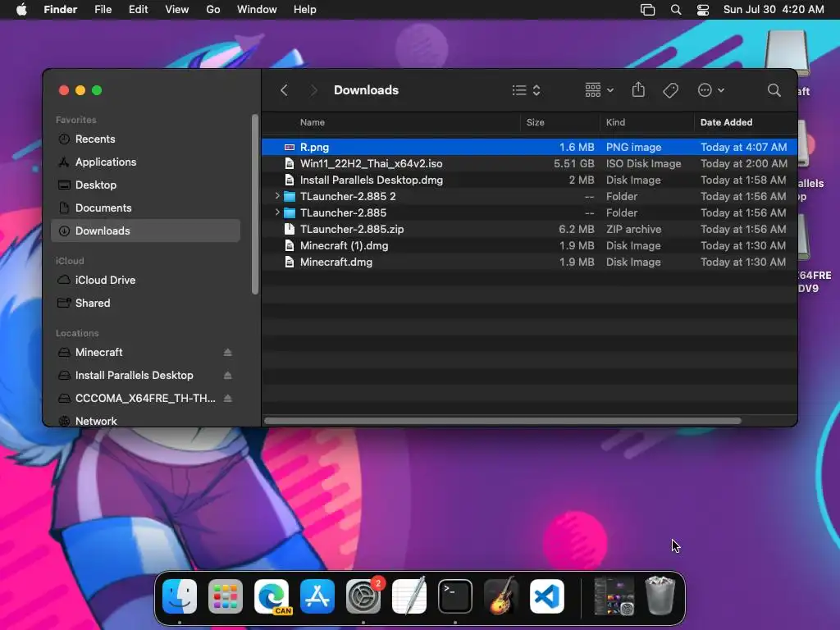
Task: Open System Settings from the Dock
Action: (363, 596)
